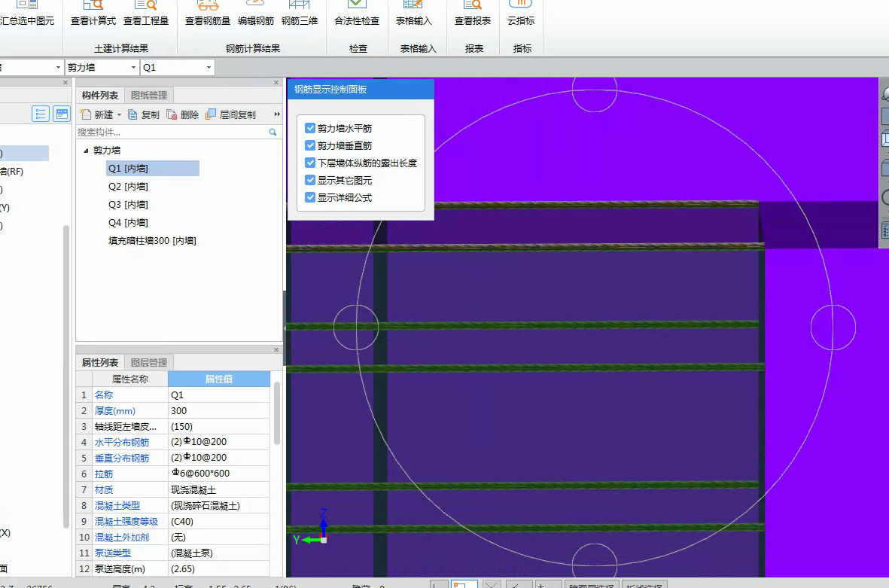Click 材质 value 现浇混凝土 cell
Viewport: 889px width, 588px height.
click(x=219, y=490)
